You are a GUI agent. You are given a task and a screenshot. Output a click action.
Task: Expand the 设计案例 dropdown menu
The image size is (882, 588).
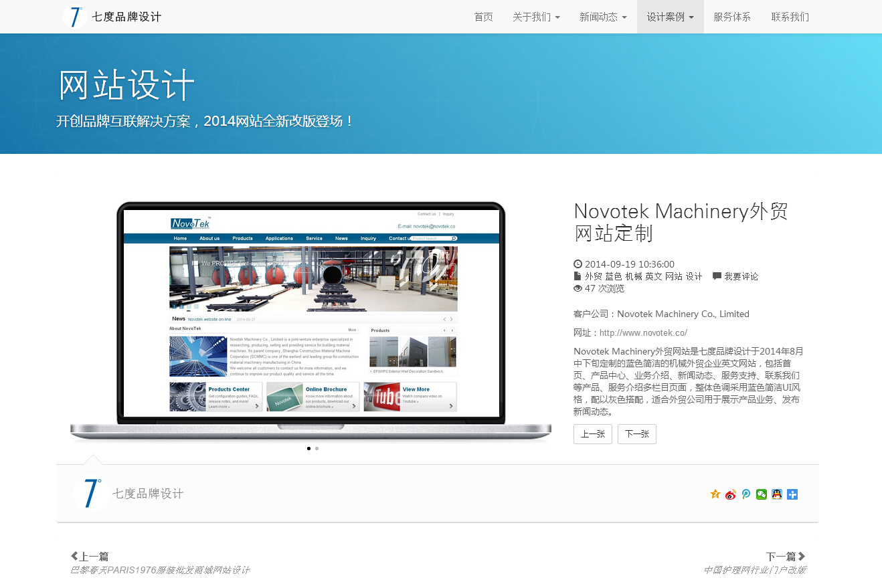[x=670, y=17]
